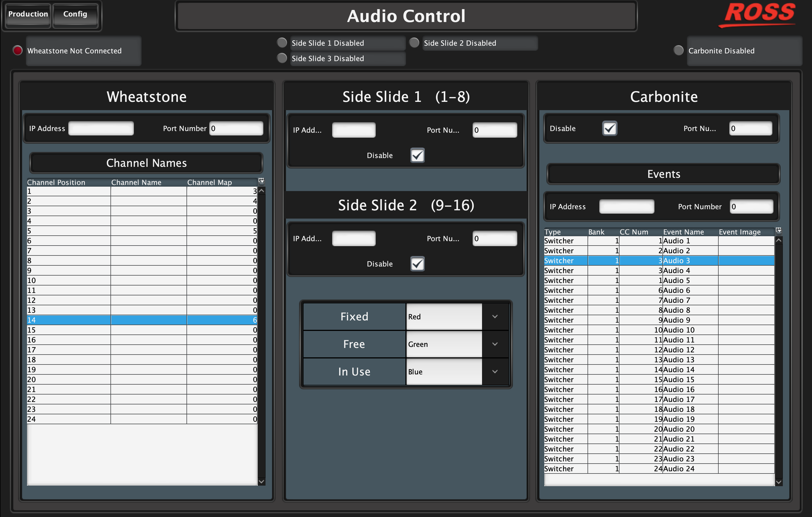This screenshot has height=517, width=812.
Task: Uncheck the Side Slide 2 Disable checkbox
Action: point(418,263)
